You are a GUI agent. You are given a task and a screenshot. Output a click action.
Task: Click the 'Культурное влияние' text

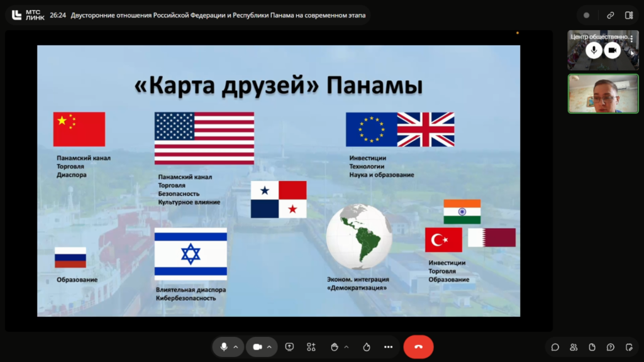coord(189,202)
